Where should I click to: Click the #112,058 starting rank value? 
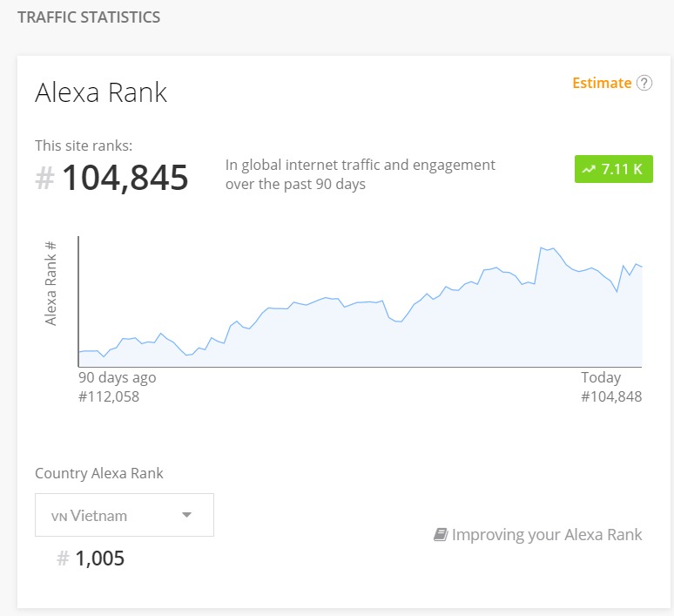pyautogui.click(x=109, y=396)
